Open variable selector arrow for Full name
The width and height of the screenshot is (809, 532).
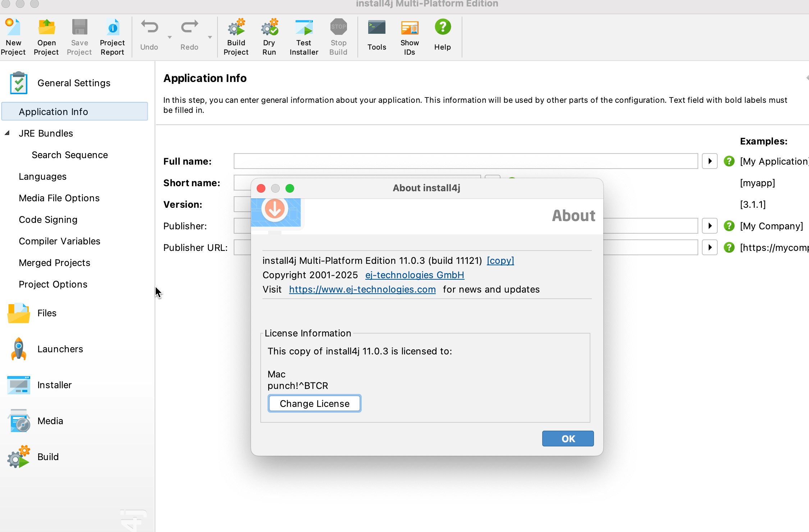[710, 161]
